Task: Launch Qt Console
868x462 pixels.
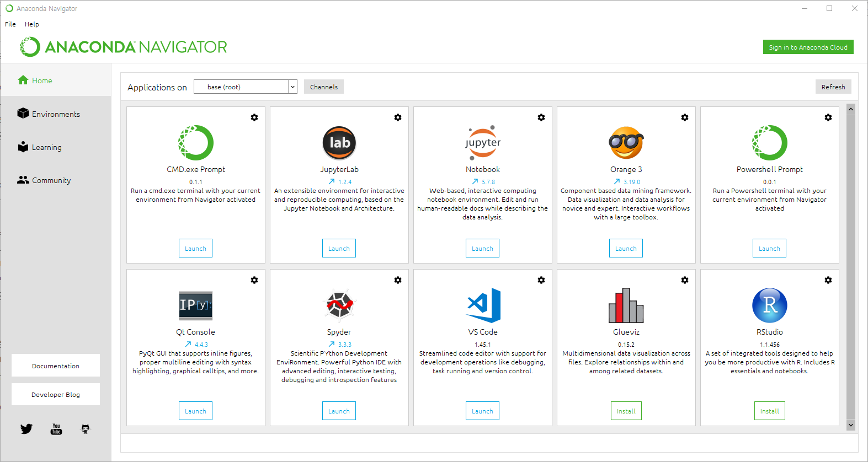Action: click(x=196, y=411)
